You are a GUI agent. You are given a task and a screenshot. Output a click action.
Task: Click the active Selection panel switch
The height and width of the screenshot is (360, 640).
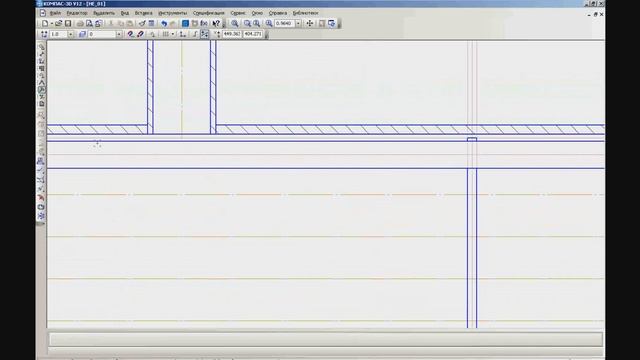(41, 90)
